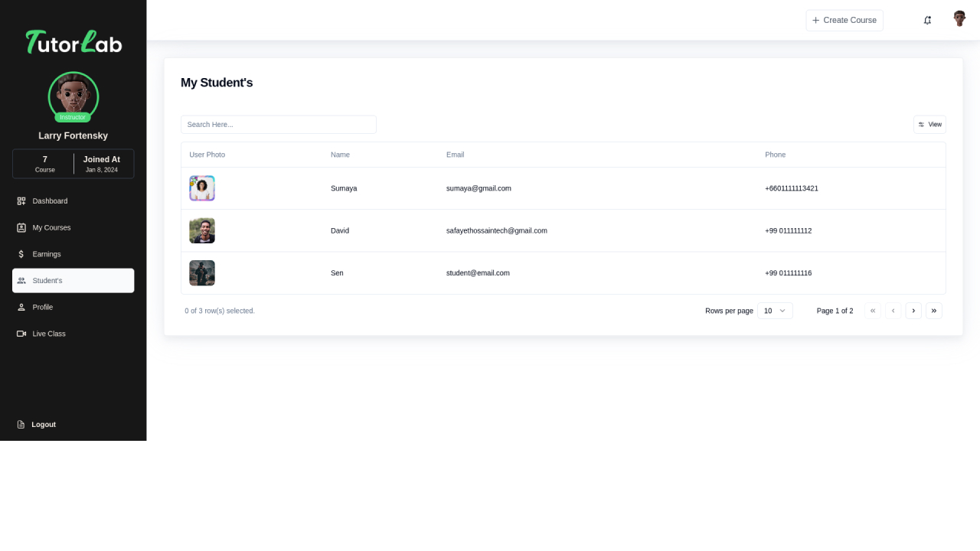Select the Profile person icon
This screenshot has width=980, height=551.
21,307
